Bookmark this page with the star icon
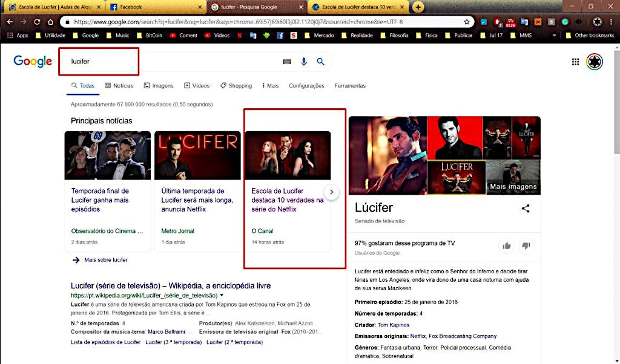 point(467,22)
